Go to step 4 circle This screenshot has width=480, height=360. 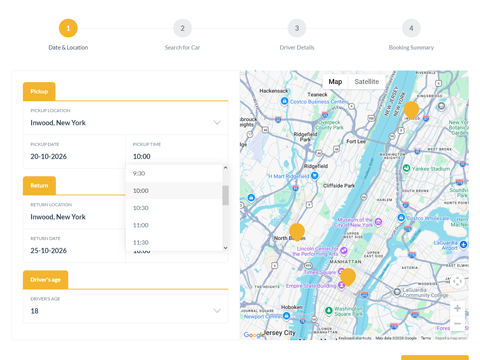pyautogui.click(x=411, y=28)
